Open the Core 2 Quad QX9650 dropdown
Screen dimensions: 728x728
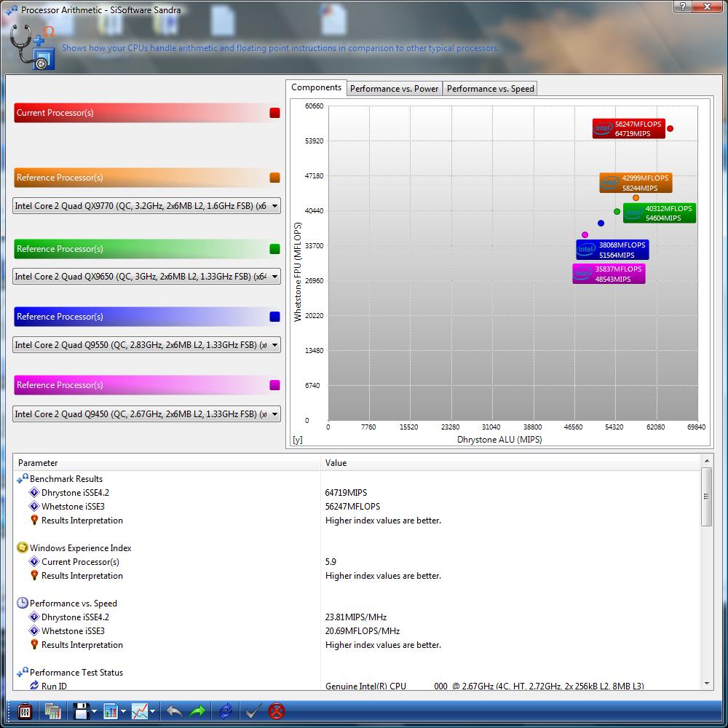click(x=147, y=276)
